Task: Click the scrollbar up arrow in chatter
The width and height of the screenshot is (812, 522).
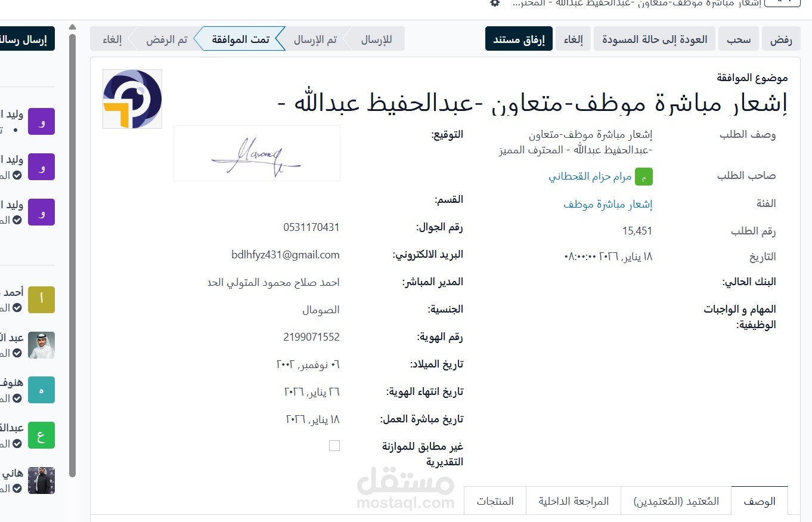Action: click(x=72, y=27)
